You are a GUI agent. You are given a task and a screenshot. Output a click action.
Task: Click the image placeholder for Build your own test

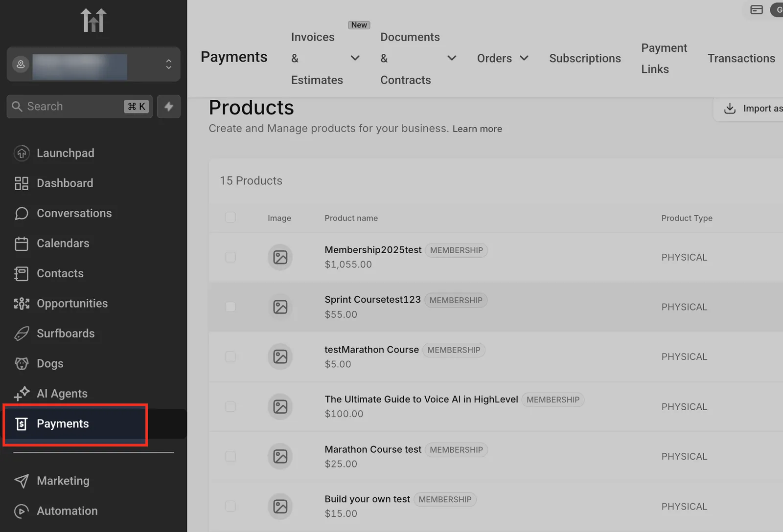280,507
